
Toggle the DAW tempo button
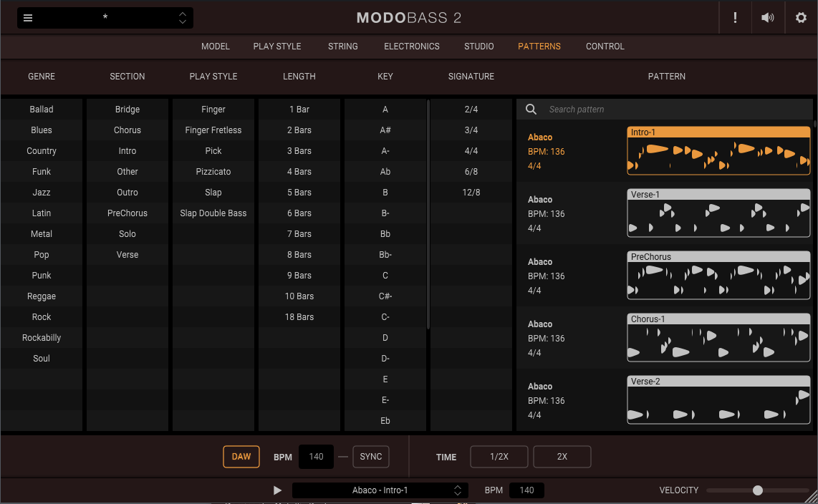tap(241, 457)
